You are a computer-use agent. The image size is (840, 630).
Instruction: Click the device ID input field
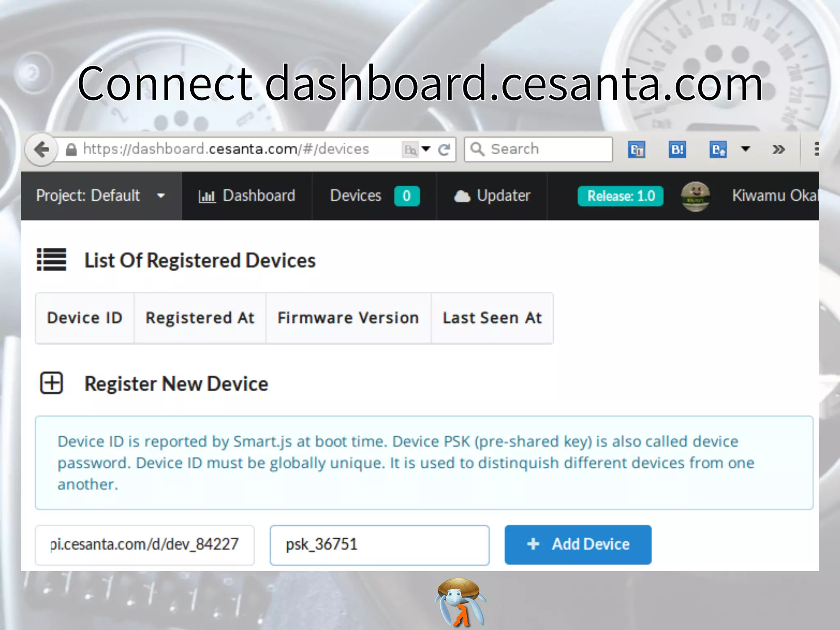coord(145,545)
